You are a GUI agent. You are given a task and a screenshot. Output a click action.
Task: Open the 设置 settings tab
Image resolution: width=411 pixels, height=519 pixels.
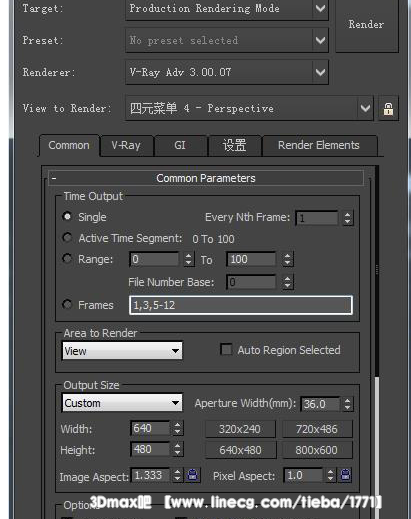[235, 145]
